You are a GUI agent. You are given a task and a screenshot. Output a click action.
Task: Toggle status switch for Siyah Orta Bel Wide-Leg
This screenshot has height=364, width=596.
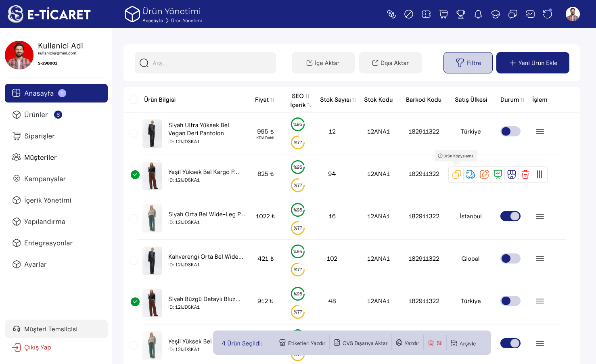click(x=510, y=216)
